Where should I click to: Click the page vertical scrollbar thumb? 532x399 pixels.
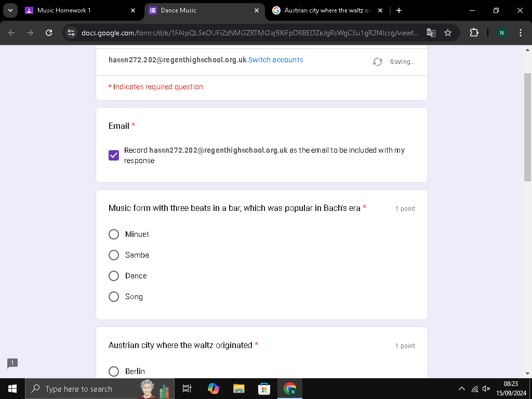pyautogui.click(x=527, y=127)
